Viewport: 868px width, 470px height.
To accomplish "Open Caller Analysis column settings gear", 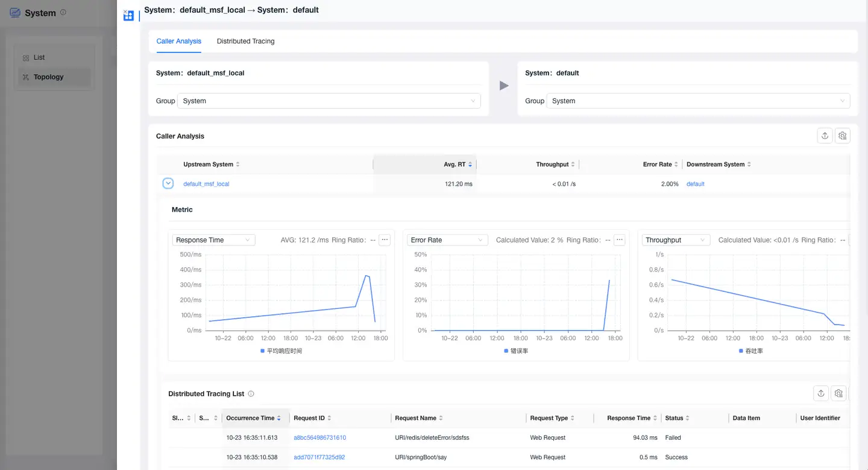I will click(x=843, y=136).
